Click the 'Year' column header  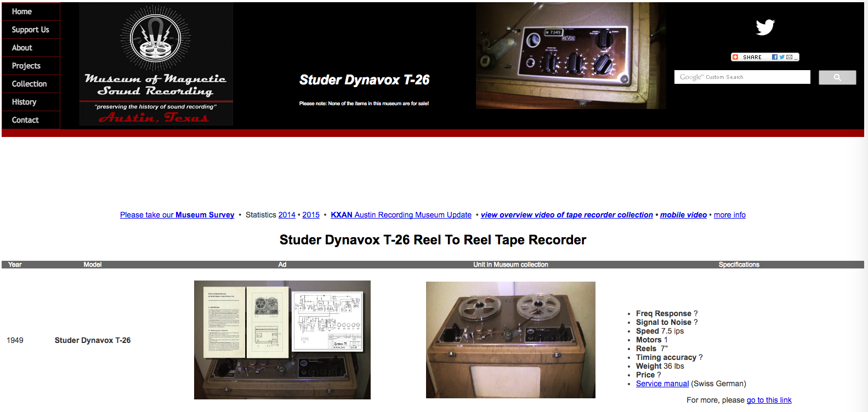click(15, 265)
